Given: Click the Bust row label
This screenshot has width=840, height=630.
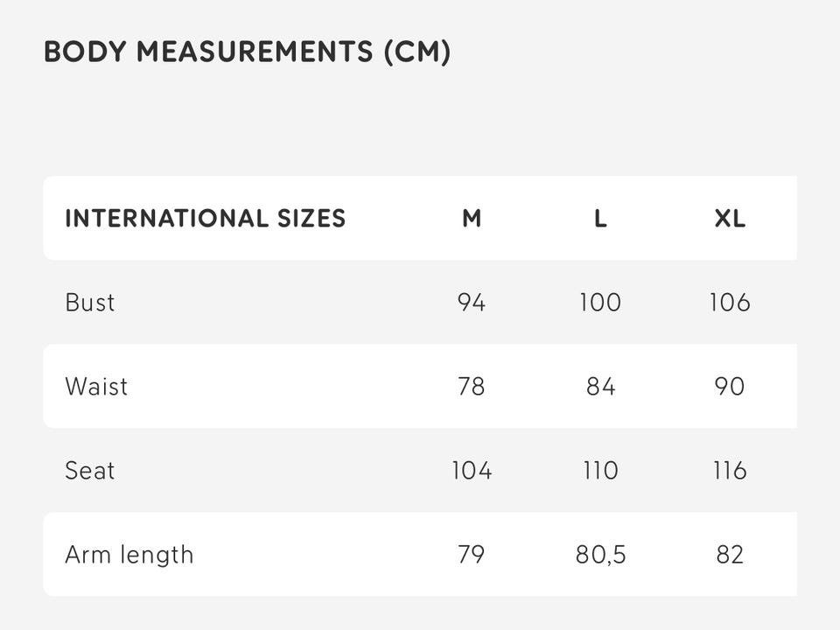Looking at the screenshot, I should click(90, 303).
